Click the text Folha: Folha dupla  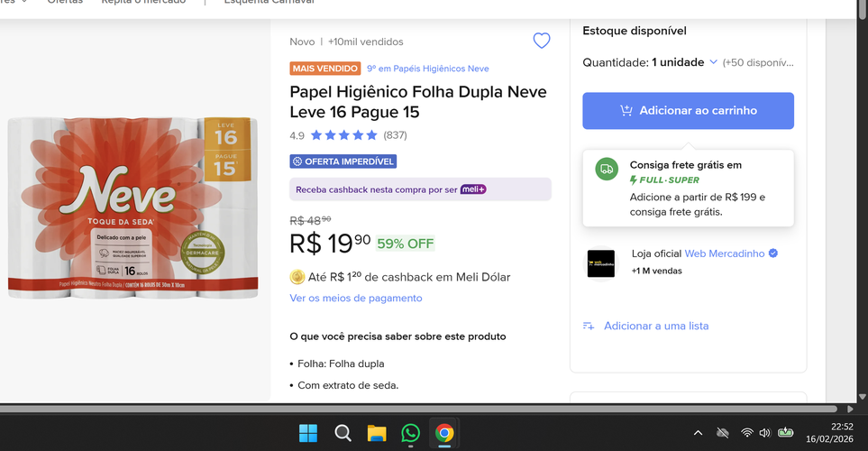(341, 364)
